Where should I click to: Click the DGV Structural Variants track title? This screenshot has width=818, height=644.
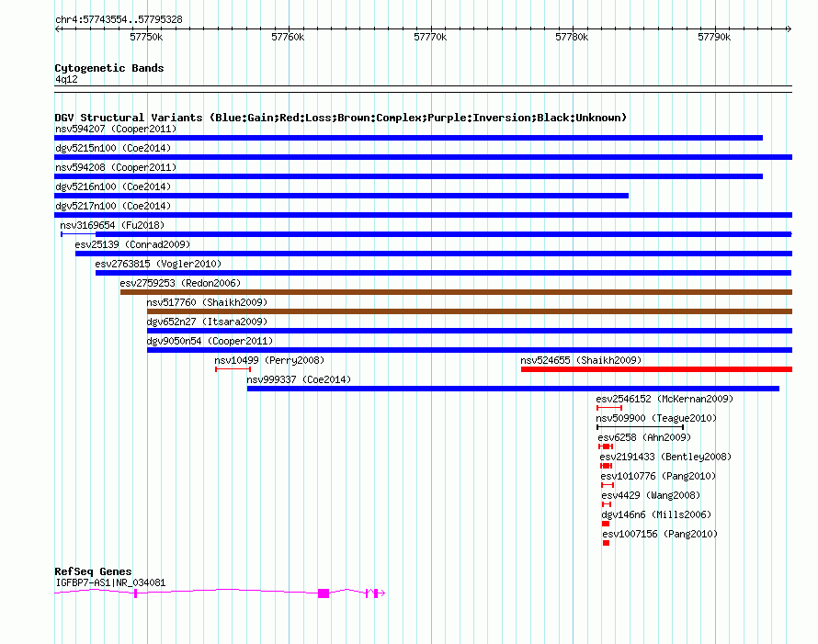point(341,118)
